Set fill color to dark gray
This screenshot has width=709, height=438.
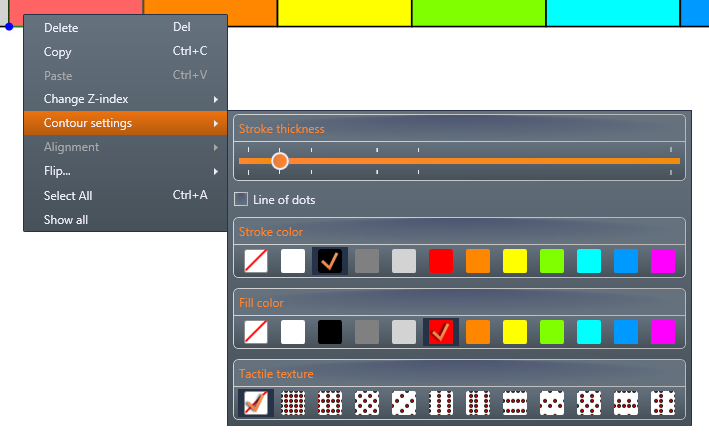(x=367, y=332)
